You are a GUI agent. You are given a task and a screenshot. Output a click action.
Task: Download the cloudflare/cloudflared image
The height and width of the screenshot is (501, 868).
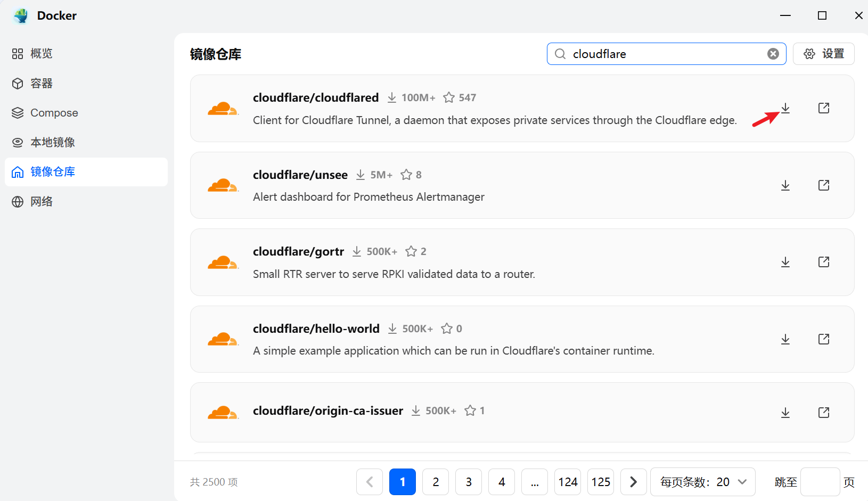pyautogui.click(x=785, y=108)
